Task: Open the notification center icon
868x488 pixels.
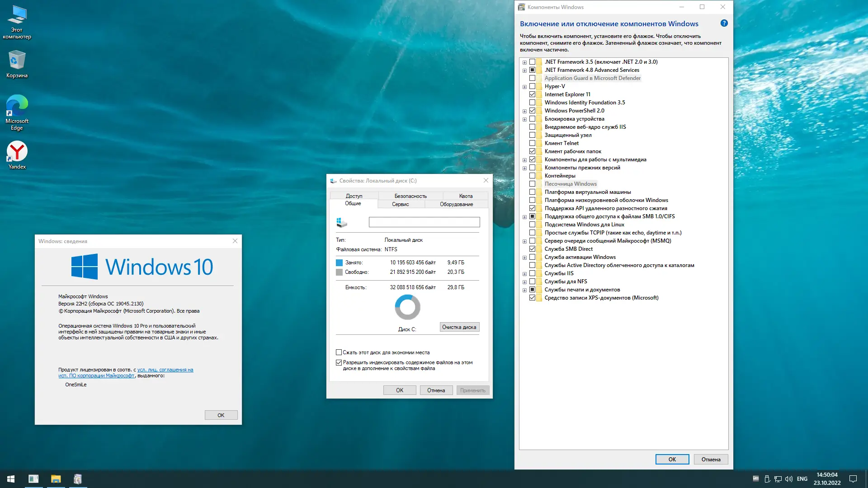Action: tap(853, 479)
